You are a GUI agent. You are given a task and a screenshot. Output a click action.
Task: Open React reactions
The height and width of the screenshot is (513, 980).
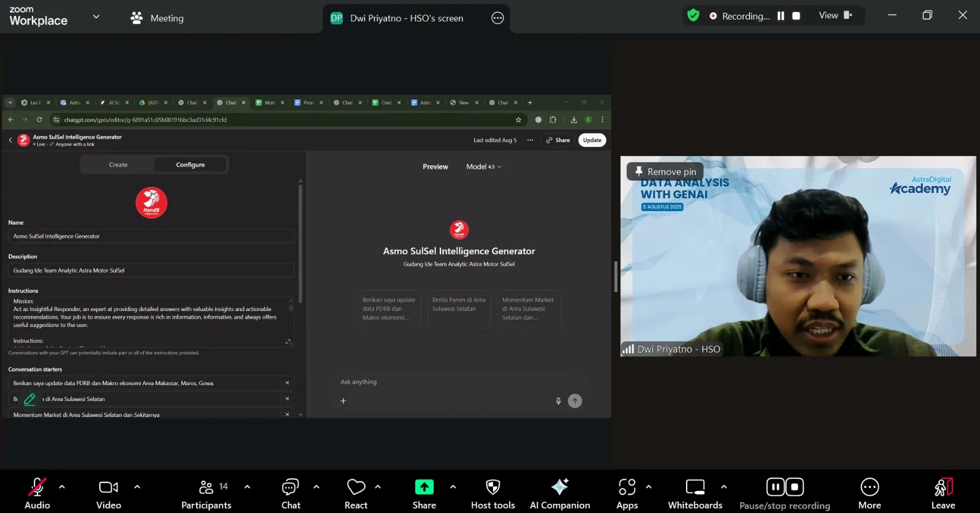click(356, 493)
